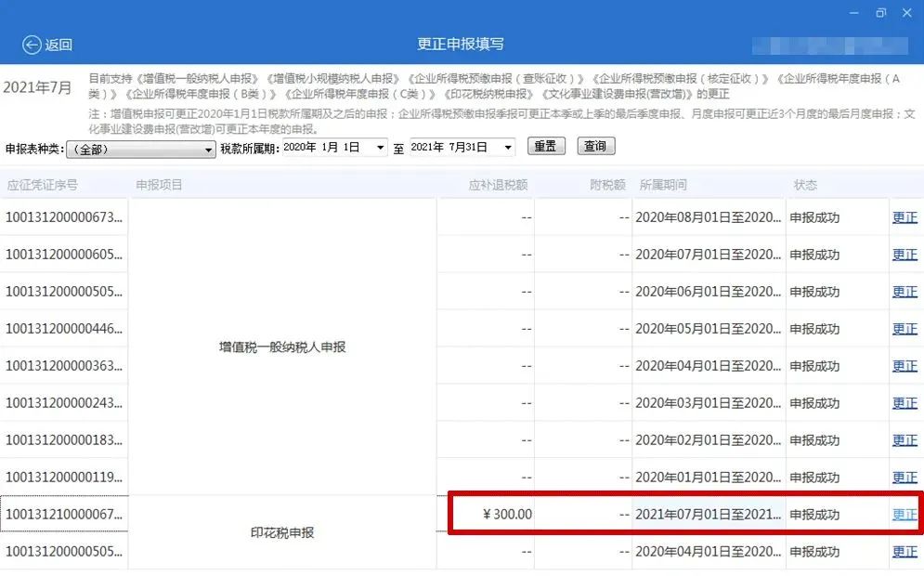924x576 pixels.
Task: Go back using the 返回 button
Action: click(47, 45)
